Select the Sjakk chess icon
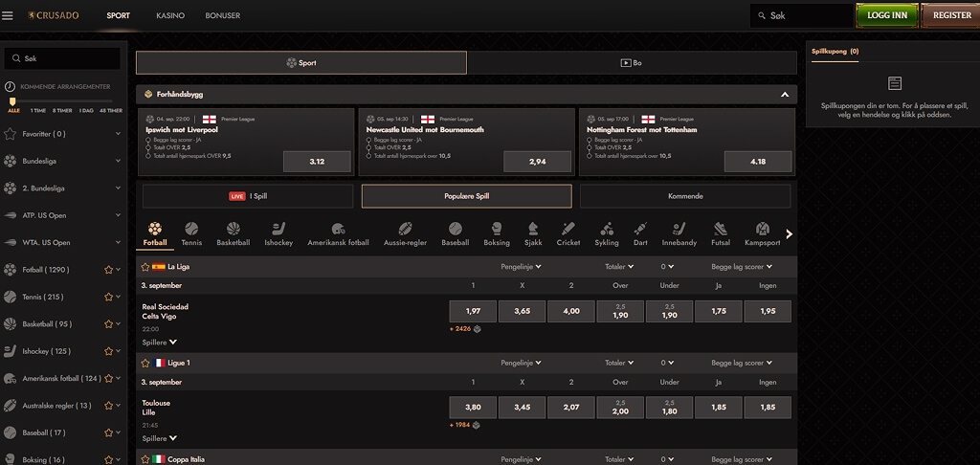980x465 pixels. [x=533, y=229]
